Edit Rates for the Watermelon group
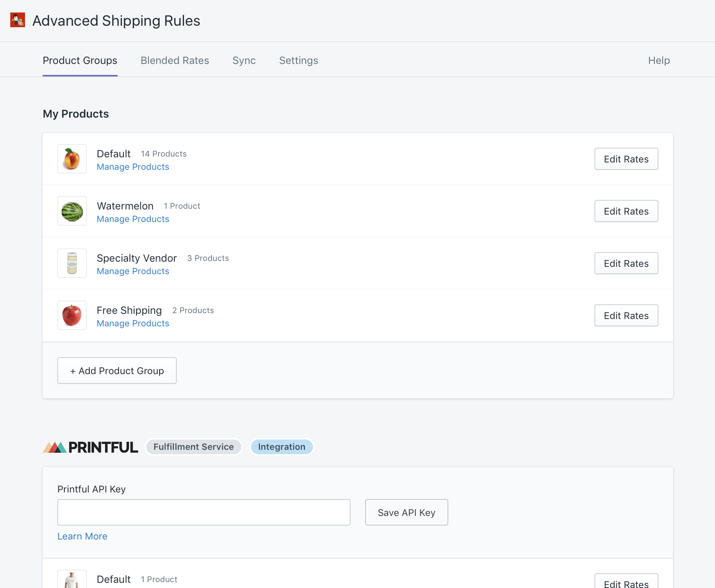The width and height of the screenshot is (715, 588). 626,211
